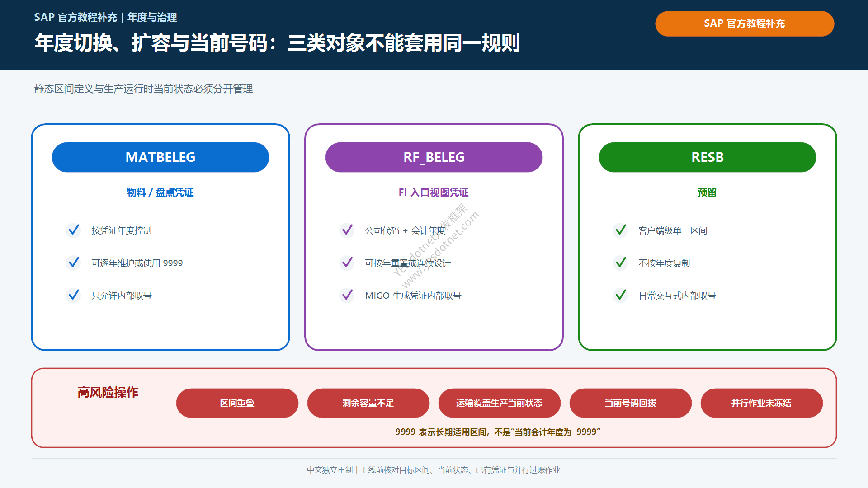Click checkmark icon beside 按凭证年度控制
This screenshot has width=868, height=488.
point(73,230)
